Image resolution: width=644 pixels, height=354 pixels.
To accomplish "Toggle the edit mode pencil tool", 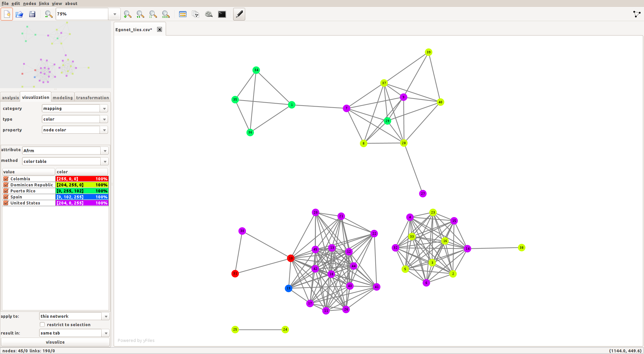I will [239, 14].
